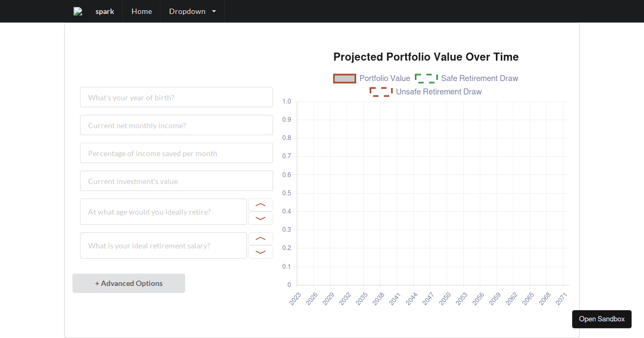The width and height of the screenshot is (644, 338).
Task: Click the spark brand name
Action: [105, 11]
